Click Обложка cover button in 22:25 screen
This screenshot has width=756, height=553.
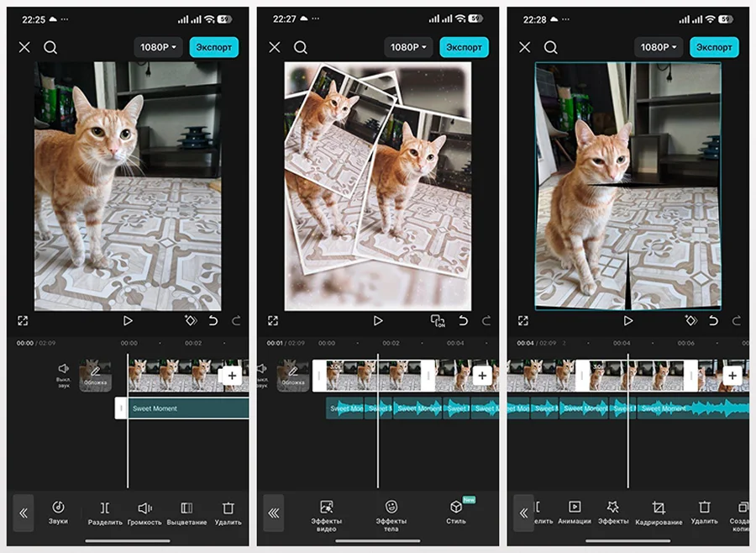click(x=95, y=376)
